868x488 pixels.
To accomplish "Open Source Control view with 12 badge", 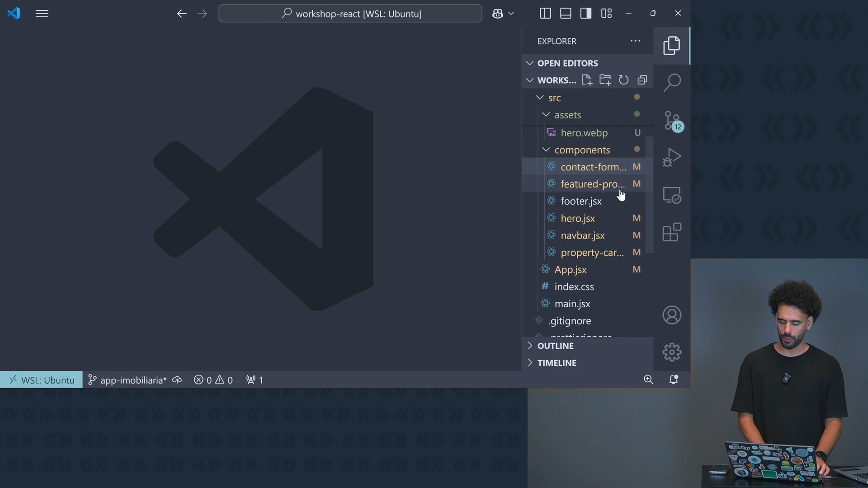I will tap(672, 120).
